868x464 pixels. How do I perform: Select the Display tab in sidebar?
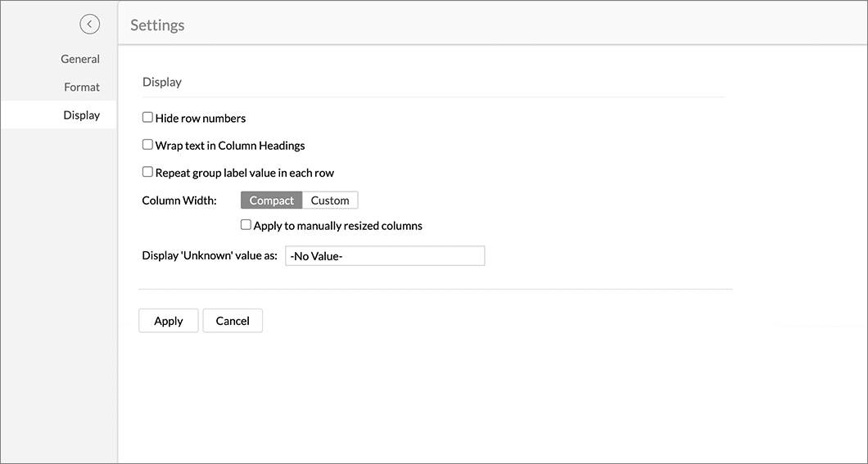[58, 115]
